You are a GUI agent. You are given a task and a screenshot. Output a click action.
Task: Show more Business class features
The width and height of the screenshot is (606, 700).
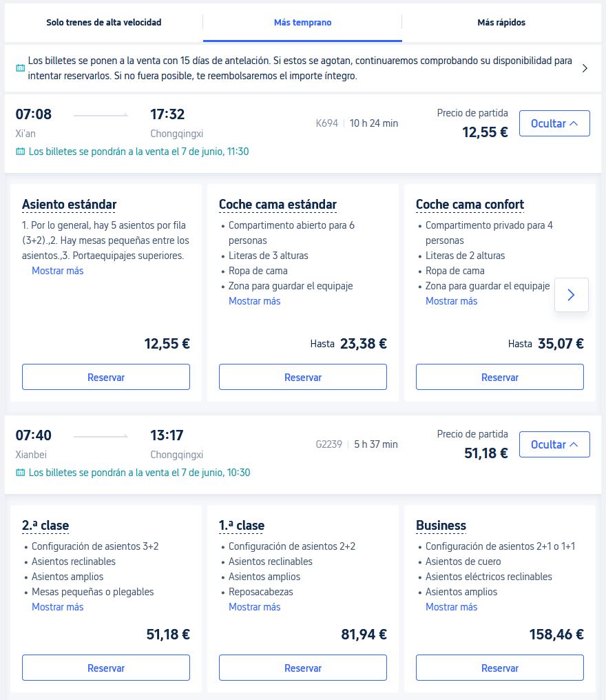coord(451,607)
